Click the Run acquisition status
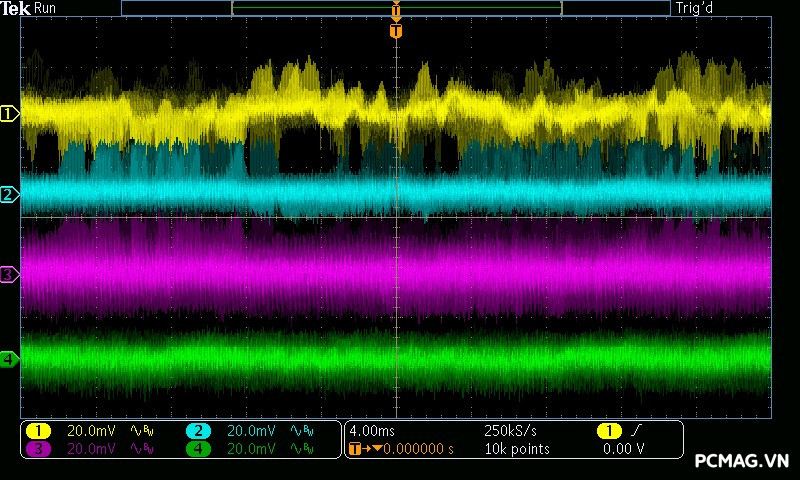 click(46, 9)
